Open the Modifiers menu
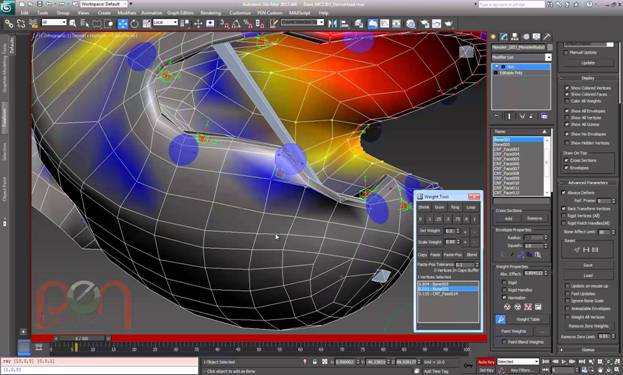623x375 pixels. [127, 13]
